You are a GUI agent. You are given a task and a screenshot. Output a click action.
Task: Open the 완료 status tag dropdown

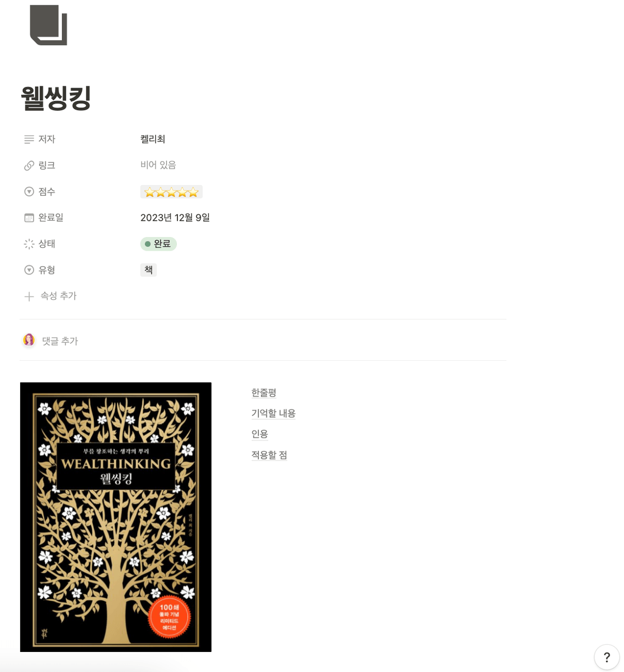click(158, 244)
